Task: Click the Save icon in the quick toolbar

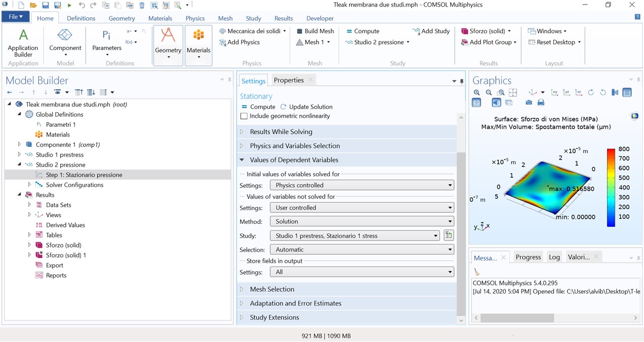Action: (46, 5)
